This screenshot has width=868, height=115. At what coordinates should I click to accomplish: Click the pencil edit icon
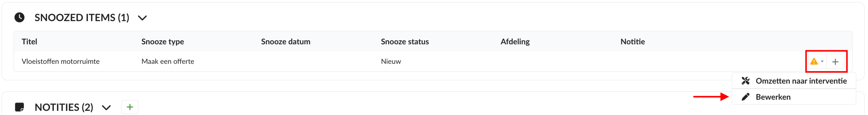click(745, 97)
